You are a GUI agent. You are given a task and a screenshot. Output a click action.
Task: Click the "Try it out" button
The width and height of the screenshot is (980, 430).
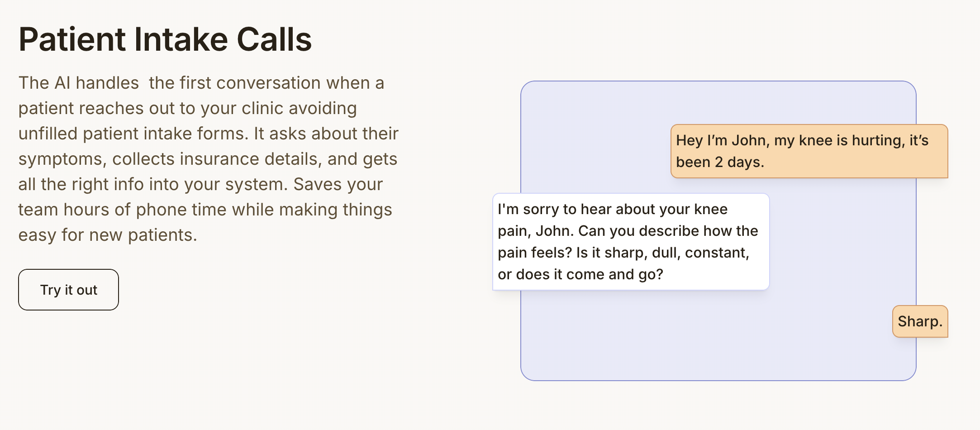(68, 290)
